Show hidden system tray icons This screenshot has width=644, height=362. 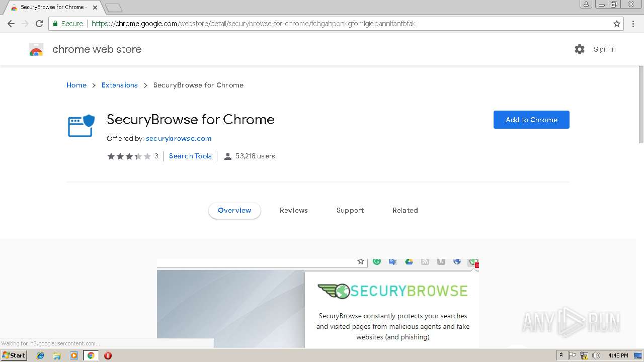(x=561, y=355)
